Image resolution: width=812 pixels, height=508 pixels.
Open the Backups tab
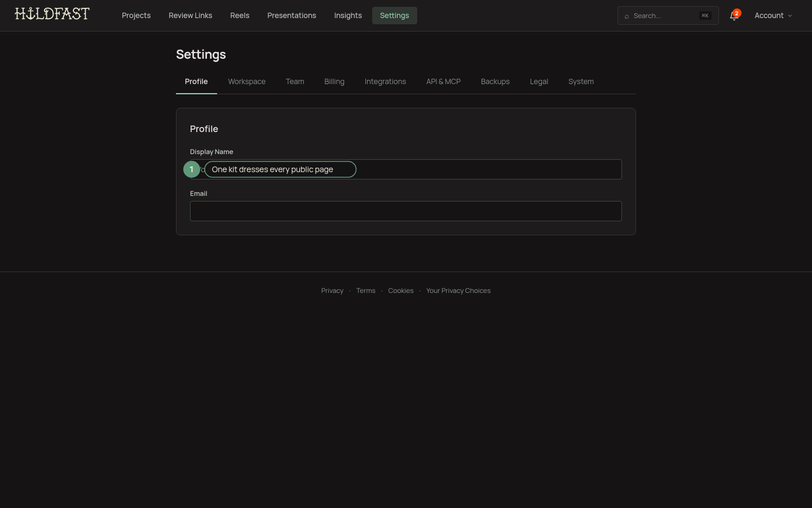[495, 82]
